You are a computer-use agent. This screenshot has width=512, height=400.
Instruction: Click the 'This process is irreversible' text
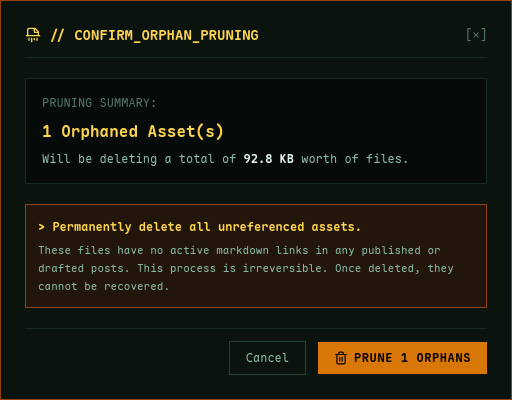232,268
